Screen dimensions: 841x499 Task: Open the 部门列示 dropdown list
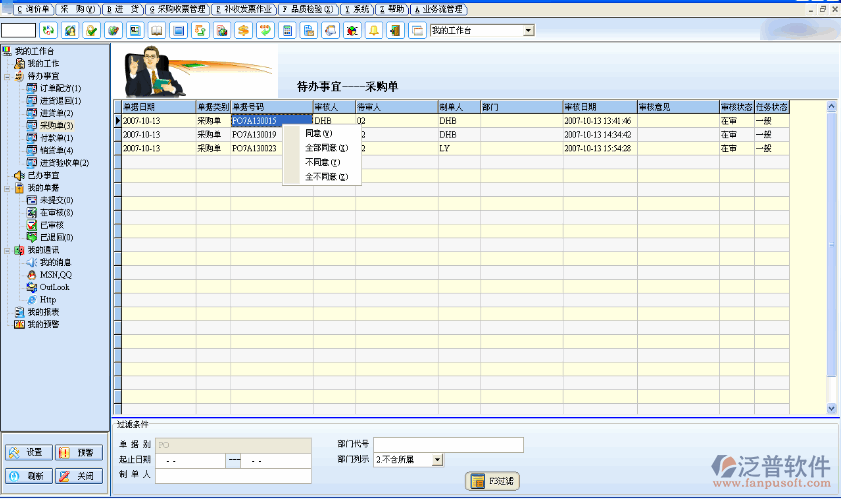pos(437,460)
